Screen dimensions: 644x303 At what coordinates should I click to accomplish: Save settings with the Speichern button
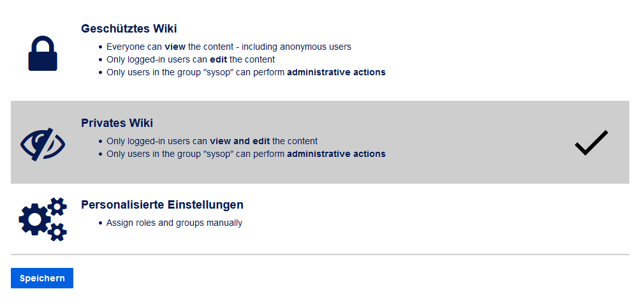(x=42, y=278)
